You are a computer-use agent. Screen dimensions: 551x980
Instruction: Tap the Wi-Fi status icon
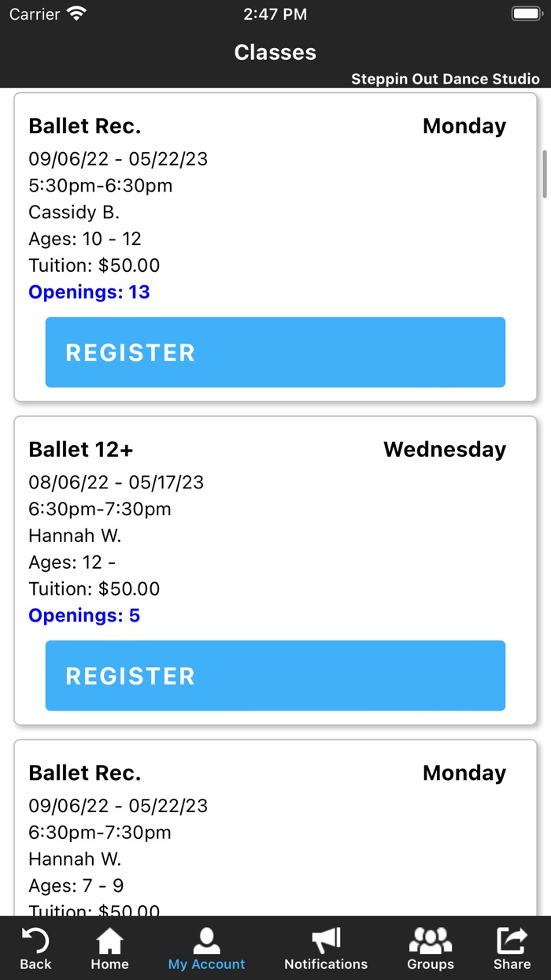[76, 14]
